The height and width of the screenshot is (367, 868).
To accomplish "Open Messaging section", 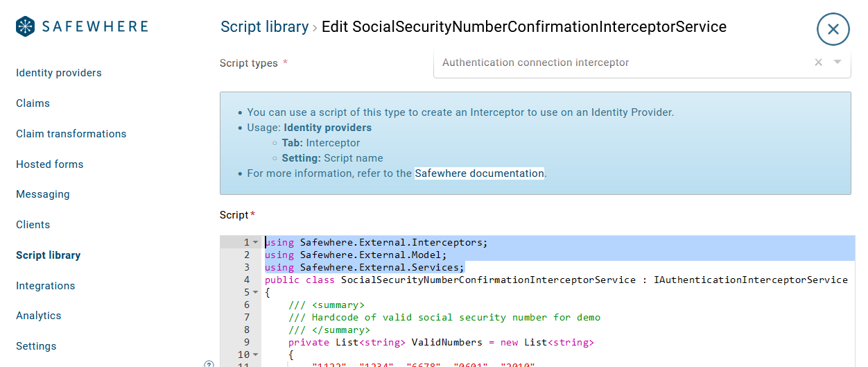I will tap(43, 194).
